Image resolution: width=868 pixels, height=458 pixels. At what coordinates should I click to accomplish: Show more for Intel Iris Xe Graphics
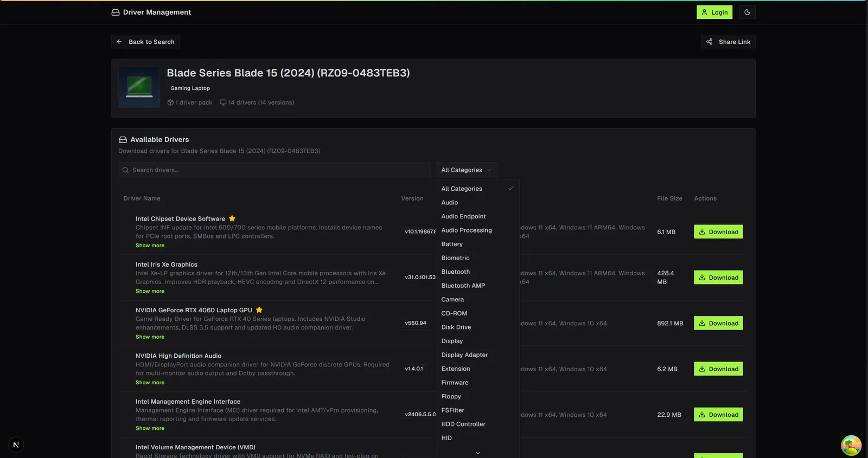pyautogui.click(x=150, y=291)
